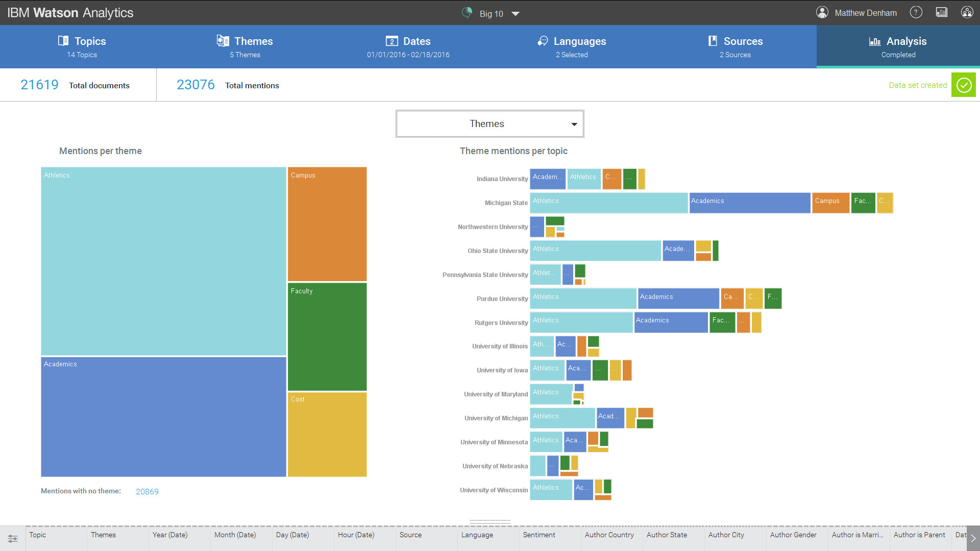
Task: Click the green data set created checkmark
Action: (964, 85)
